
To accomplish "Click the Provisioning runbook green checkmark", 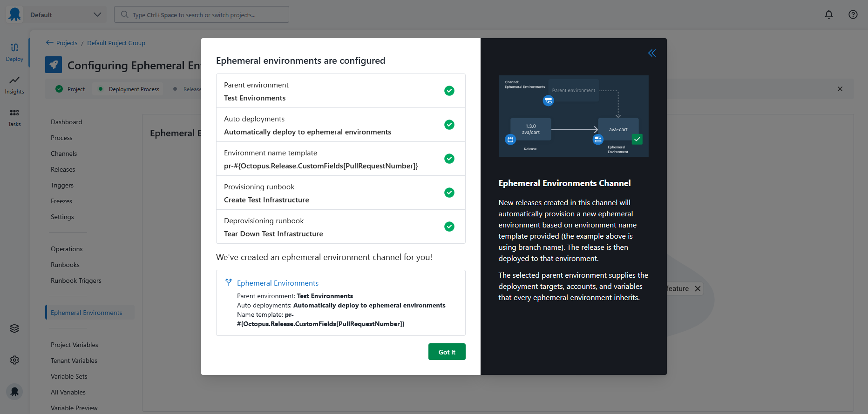I will 449,193.
